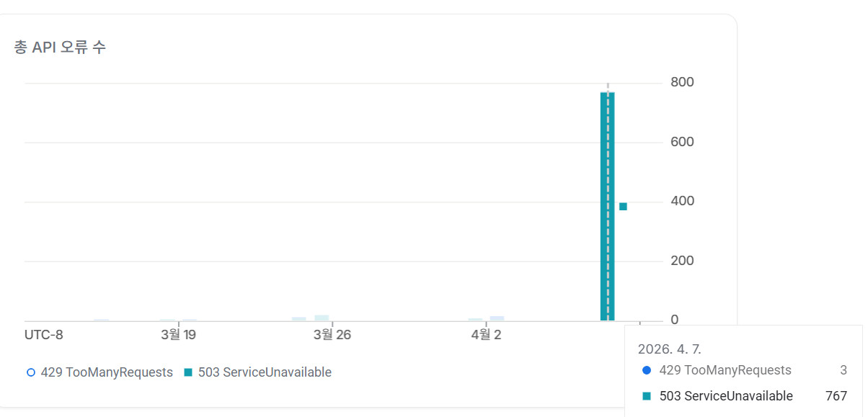The height and width of the screenshot is (417, 868).
Task: Click the 3월 19 x-axis label
Action: 179,335
